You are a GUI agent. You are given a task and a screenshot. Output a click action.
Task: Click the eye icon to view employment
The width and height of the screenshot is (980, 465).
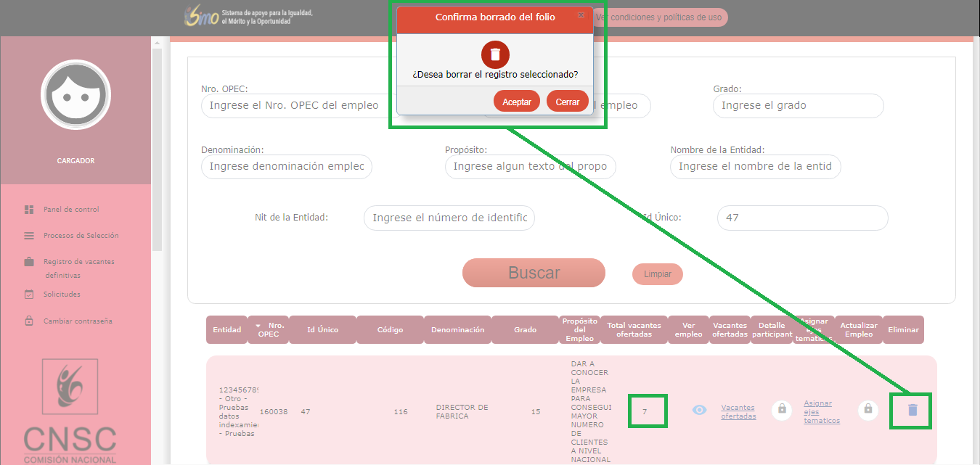click(699, 410)
